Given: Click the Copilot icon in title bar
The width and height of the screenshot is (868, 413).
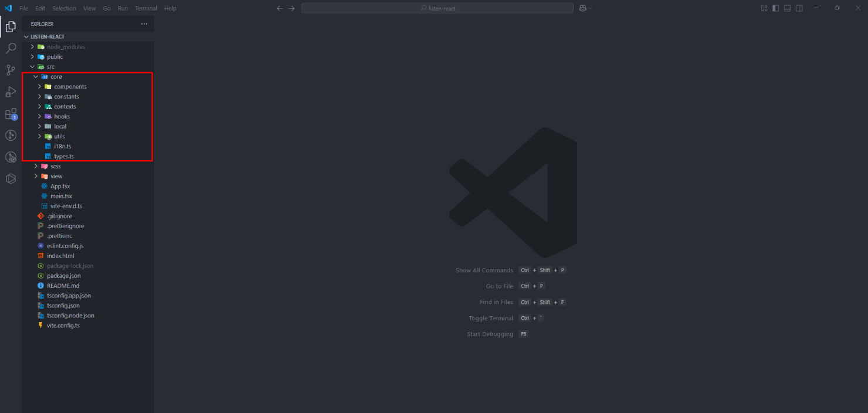Looking at the screenshot, I should 583,8.
